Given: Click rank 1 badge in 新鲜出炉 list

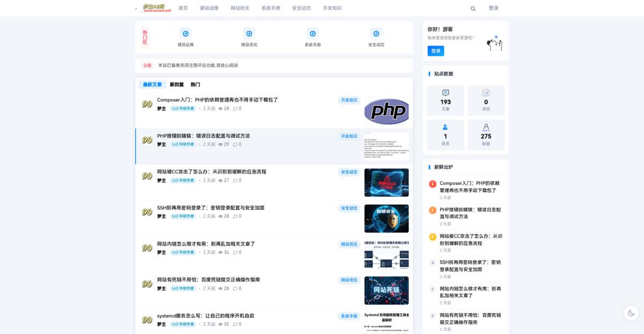Looking at the screenshot, I should click(433, 184).
